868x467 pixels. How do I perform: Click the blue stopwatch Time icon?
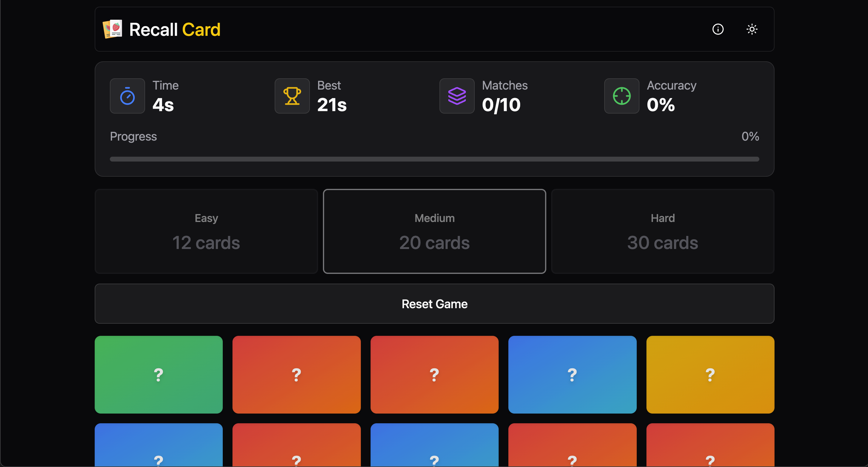tap(127, 96)
